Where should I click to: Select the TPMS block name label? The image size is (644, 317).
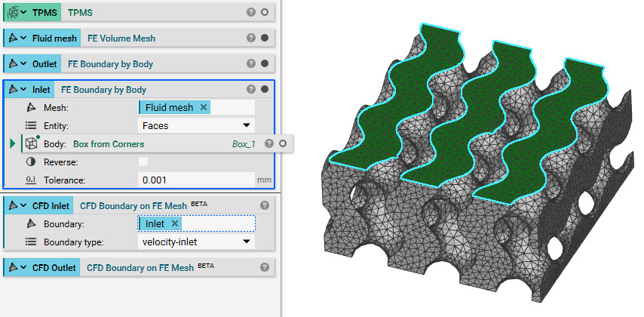click(x=44, y=12)
